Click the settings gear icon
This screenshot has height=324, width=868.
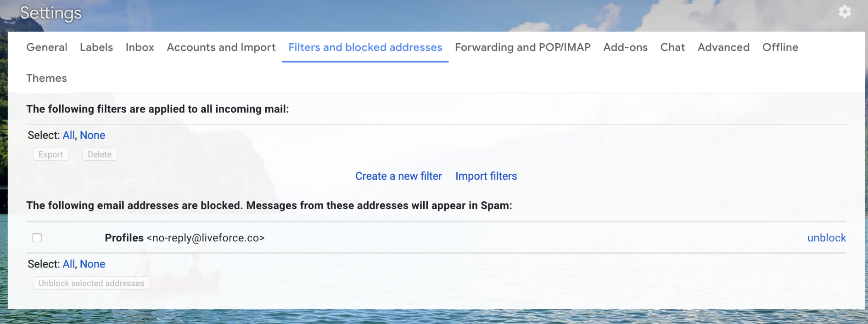(844, 12)
